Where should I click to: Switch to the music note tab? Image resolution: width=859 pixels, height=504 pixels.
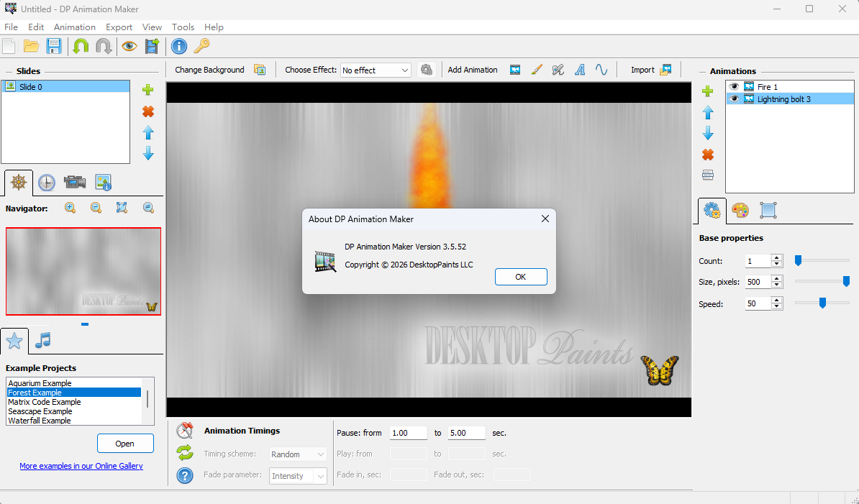point(42,341)
